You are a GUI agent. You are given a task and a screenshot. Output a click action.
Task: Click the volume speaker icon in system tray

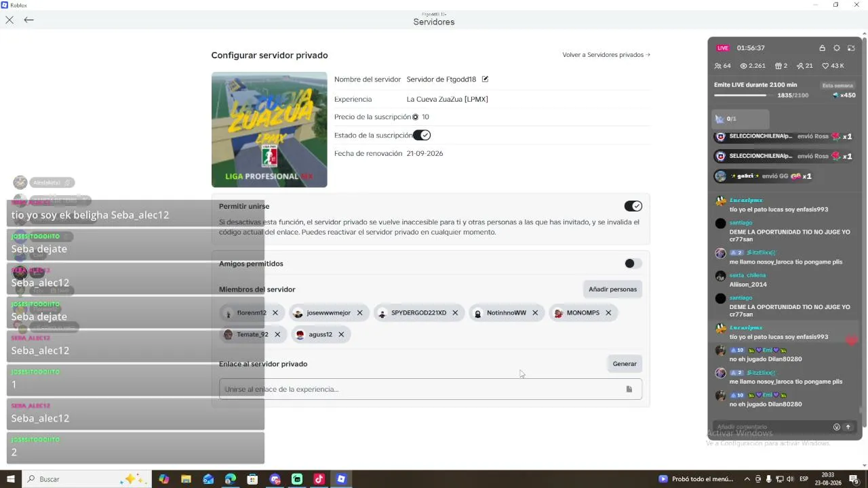[x=790, y=479]
